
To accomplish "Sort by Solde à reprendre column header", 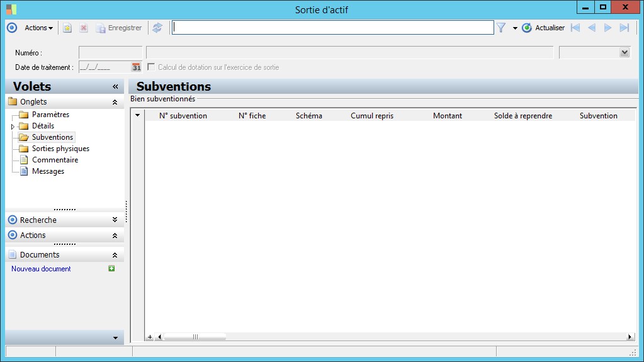I will coord(523,116).
